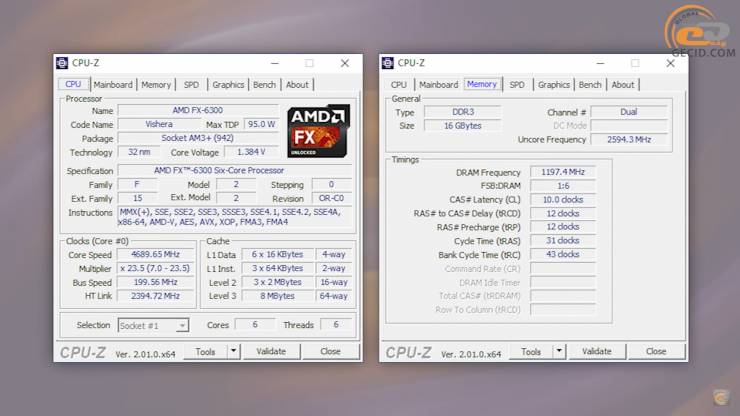The height and width of the screenshot is (416, 740).
Task: Click the 32 nm technology value
Action: pyautogui.click(x=139, y=152)
